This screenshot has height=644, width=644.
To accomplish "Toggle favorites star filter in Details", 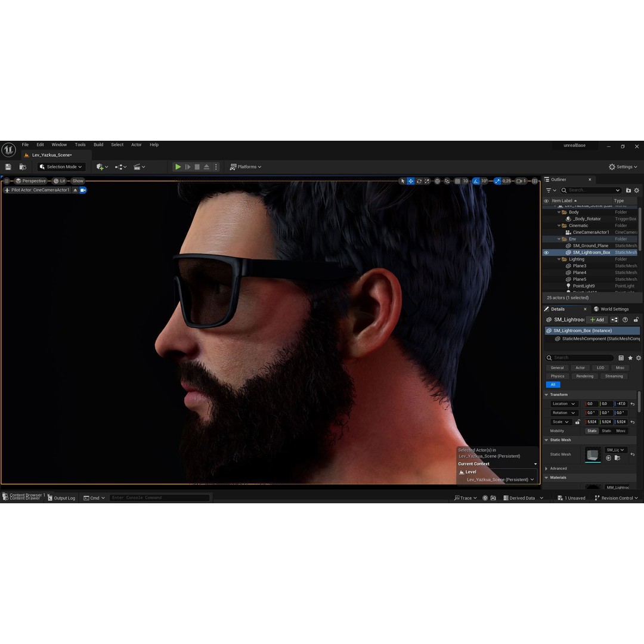I will 630,358.
